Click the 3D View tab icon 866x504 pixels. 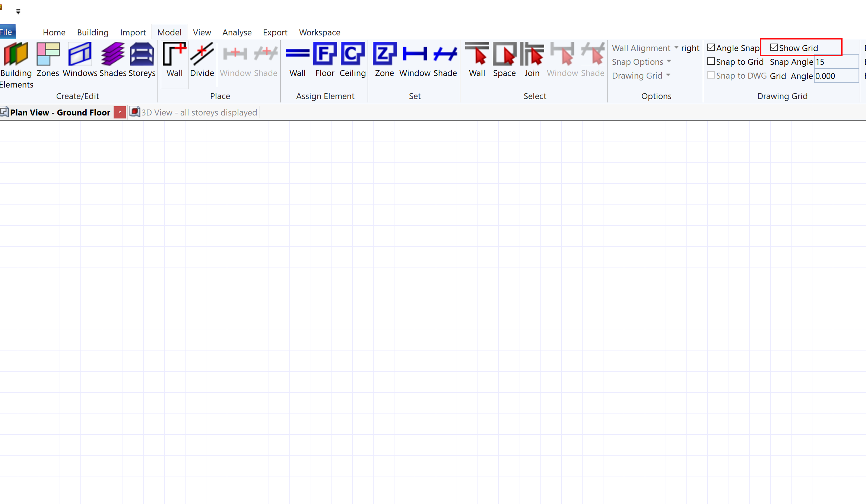pyautogui.click(x=134, y=112)
